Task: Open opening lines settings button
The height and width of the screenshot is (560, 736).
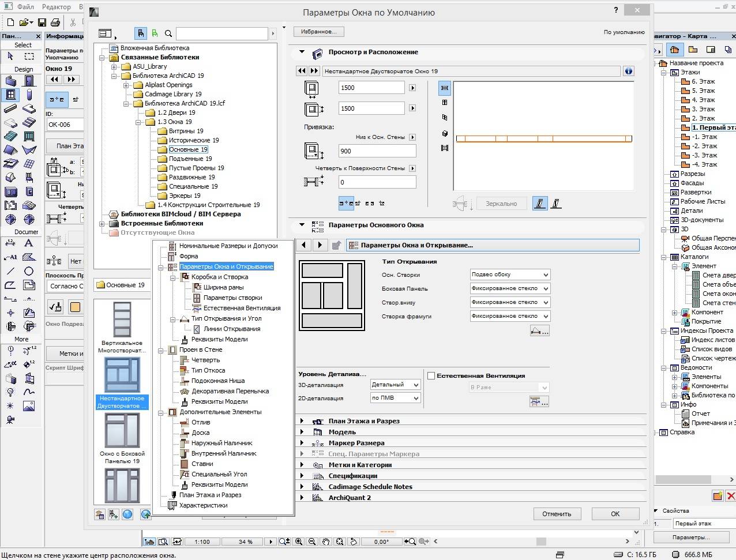Action: 540,330
